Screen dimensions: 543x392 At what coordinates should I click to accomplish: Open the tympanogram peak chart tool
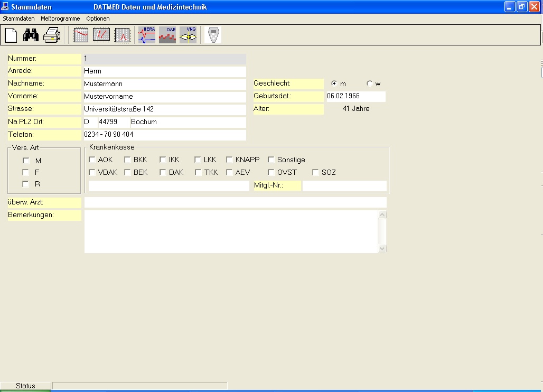pos(122,35)
